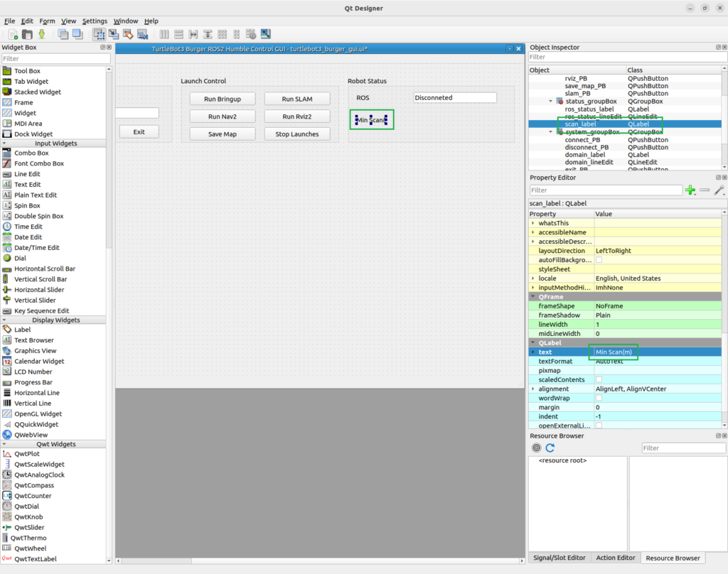The image size is (728, 574).
Task: Select the Edit Signals/Slots mode icon
Action: click(113, 34)
